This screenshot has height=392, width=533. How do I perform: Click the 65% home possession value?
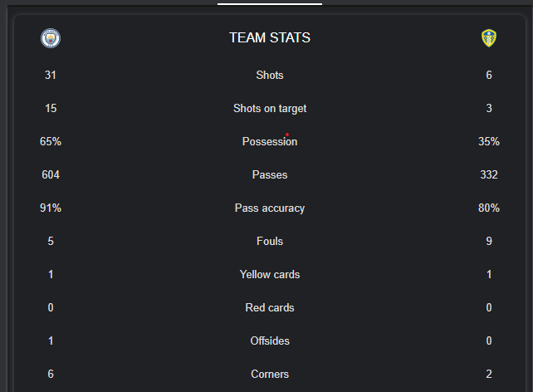coord(51,141)
